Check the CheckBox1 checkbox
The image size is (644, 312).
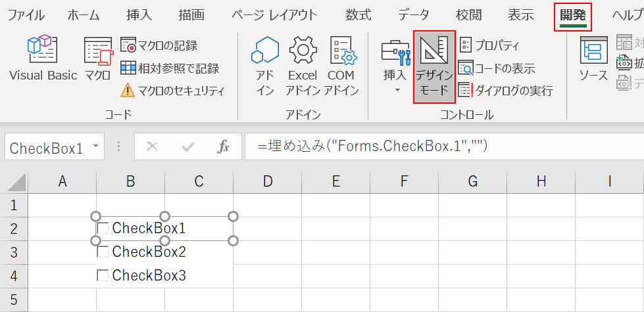point(103,228)
